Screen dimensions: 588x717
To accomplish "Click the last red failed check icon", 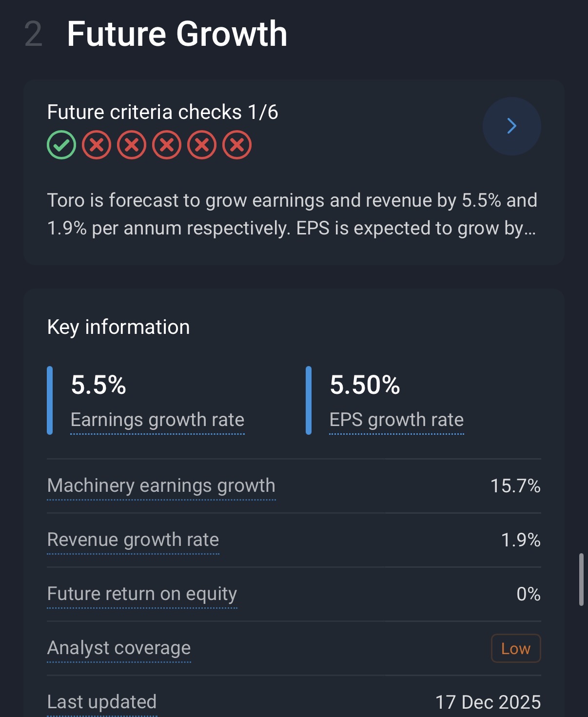I will (237, 145).
